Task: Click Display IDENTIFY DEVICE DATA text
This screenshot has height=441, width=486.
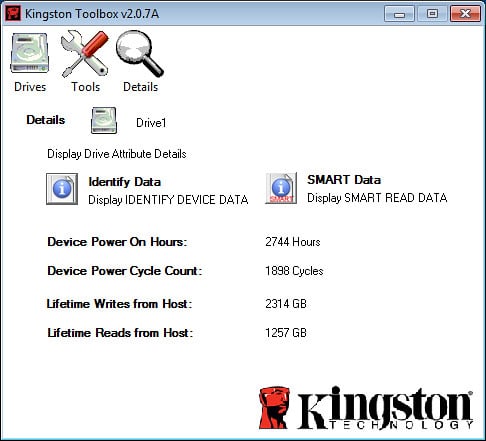Action: coord(168,200)
